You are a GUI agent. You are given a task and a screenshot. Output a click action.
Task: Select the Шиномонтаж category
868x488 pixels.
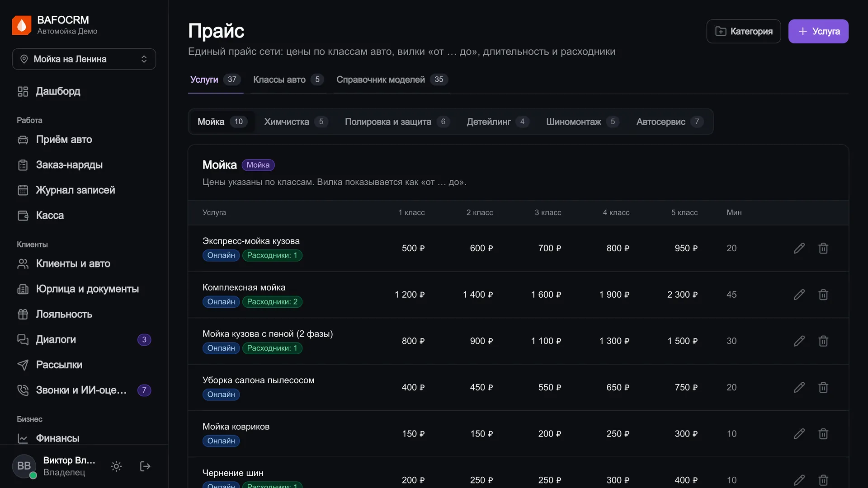point(582,122)
